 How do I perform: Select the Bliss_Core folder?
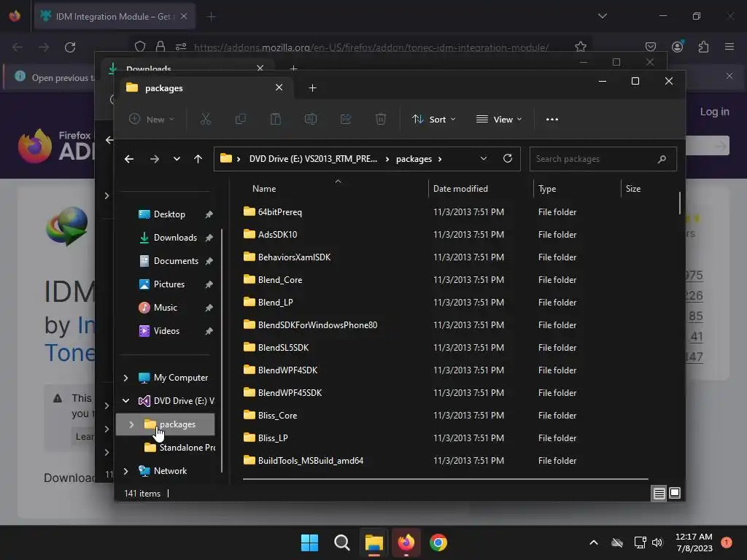277,415
